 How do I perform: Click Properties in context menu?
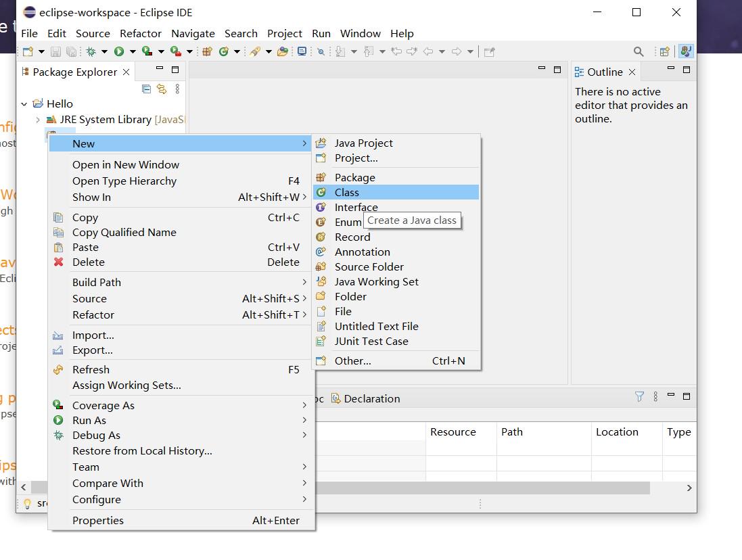tap(181, 520)
